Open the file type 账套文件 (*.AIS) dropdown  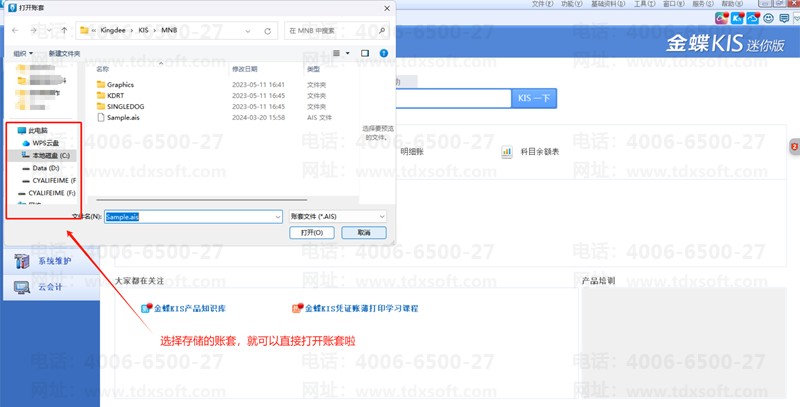(338, 216)
